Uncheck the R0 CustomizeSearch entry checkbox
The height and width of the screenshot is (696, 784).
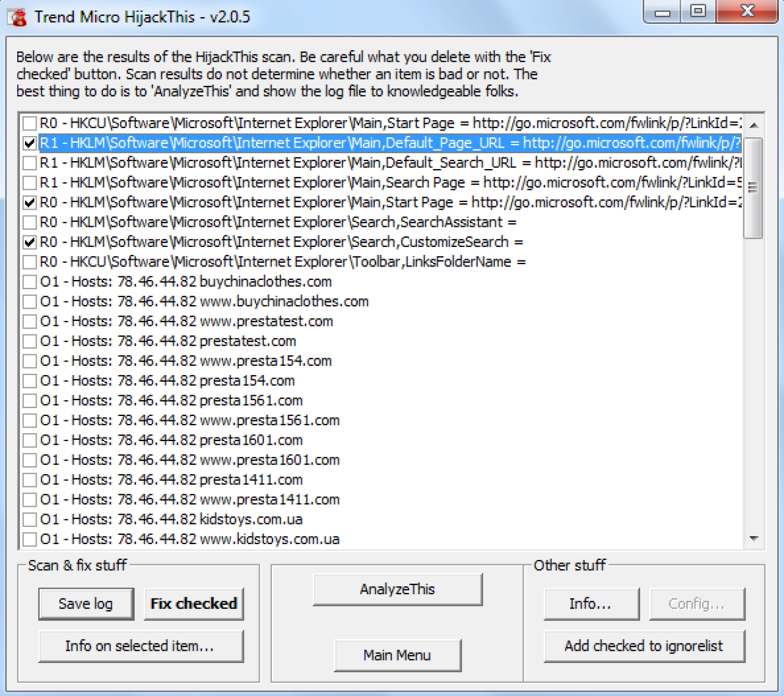click(29, 243)
